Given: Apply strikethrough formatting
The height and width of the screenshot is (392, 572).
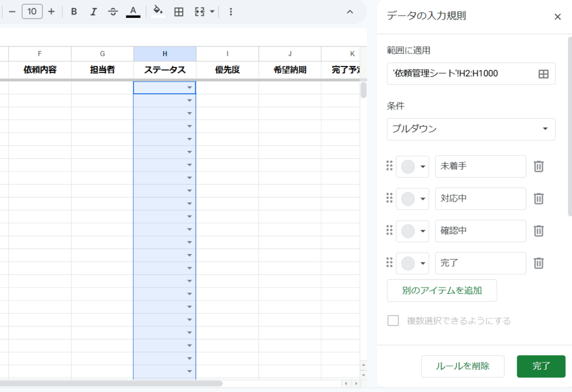Looking at the screenshot, I should [113, 12].
